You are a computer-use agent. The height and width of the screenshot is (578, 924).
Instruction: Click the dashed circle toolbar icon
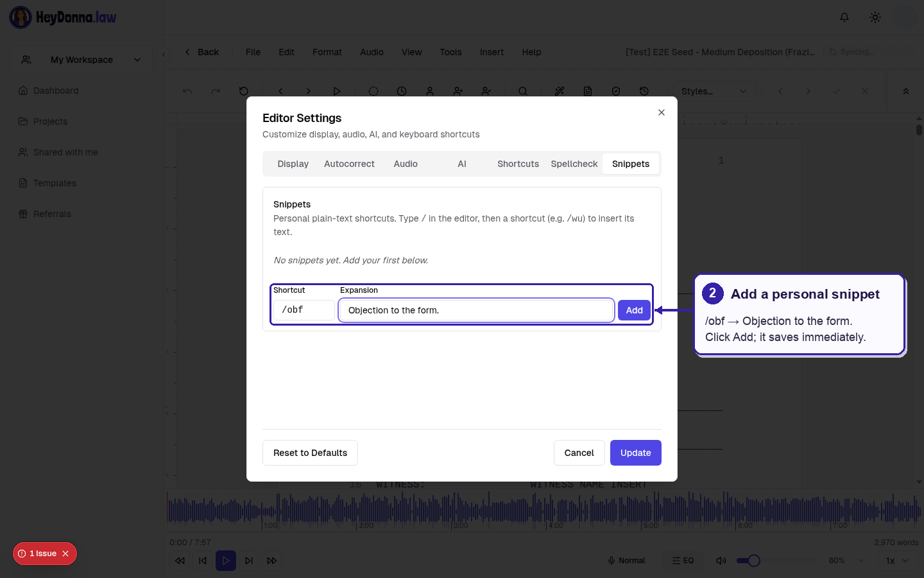(x=373, y=91)
